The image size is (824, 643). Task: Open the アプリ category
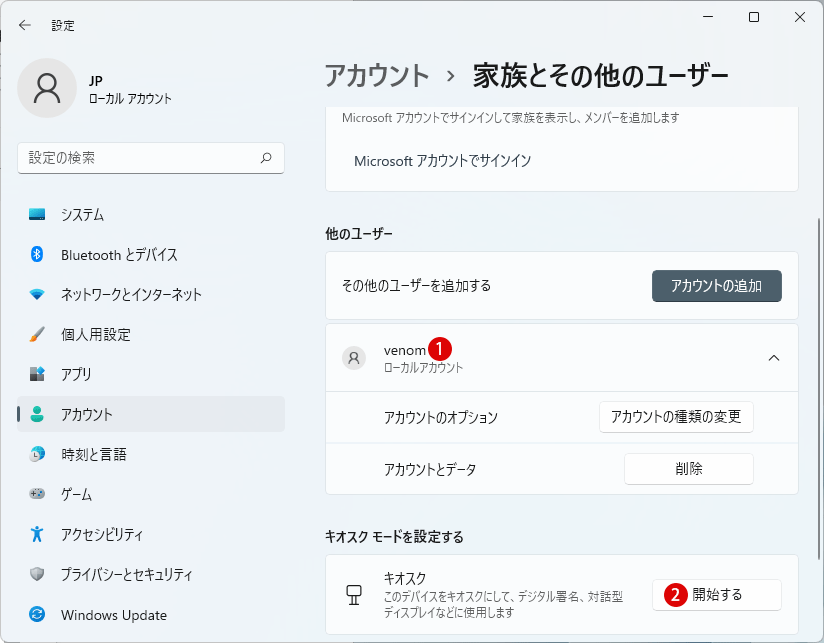(x=151, y=374)
